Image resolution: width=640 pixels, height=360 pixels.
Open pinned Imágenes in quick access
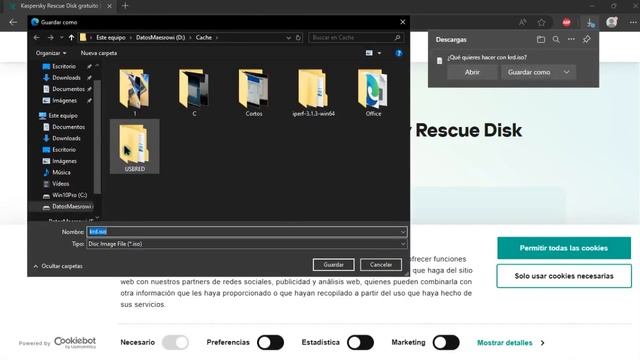[64, 100]
